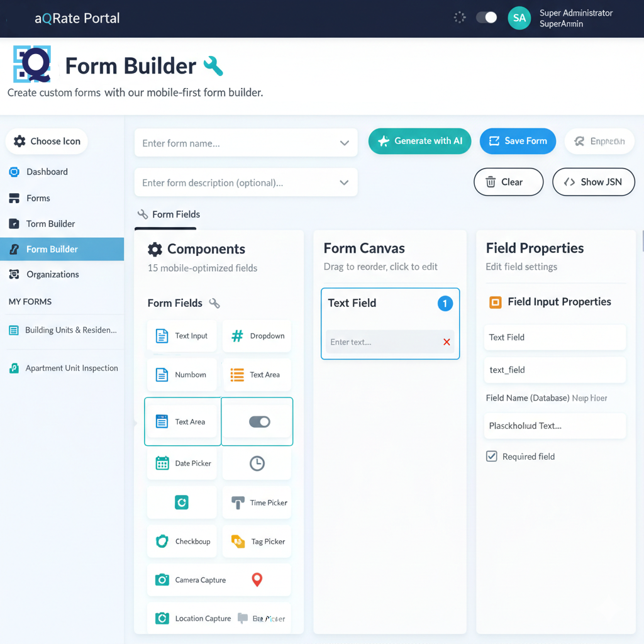644x644 pixels.
Task: Click the aQRate QR logo icon
Action: click(x=32, y=64)
